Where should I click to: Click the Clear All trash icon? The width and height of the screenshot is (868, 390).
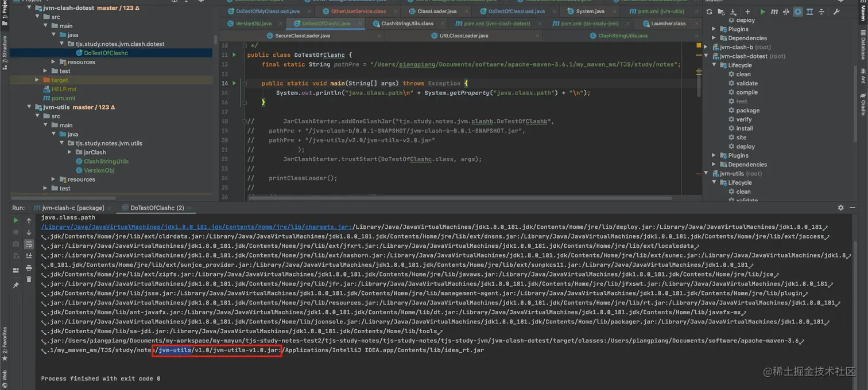(x=29, y=279)
